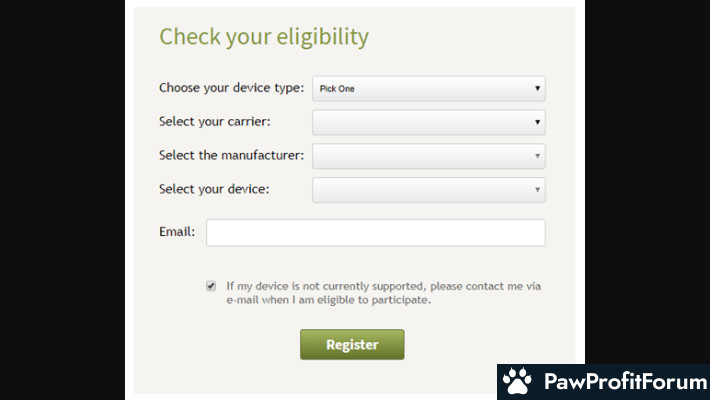Click the arrow icon of carrier dropdown

[537, 122]
